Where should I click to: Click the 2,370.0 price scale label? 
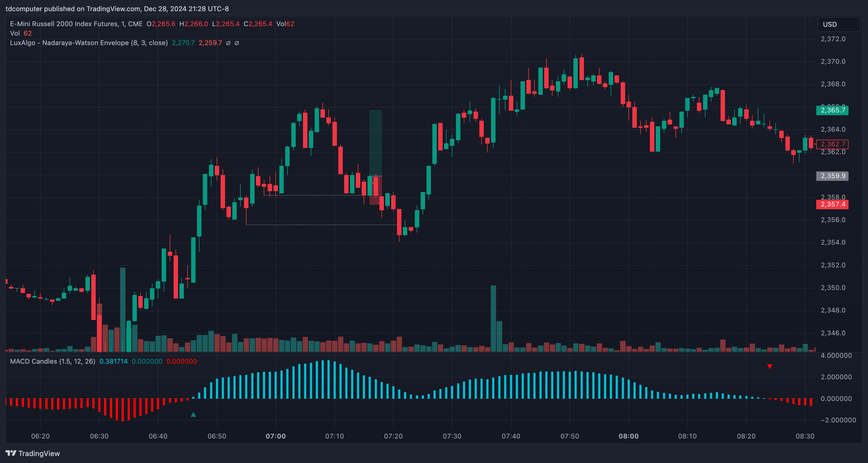tap(833, 61)
